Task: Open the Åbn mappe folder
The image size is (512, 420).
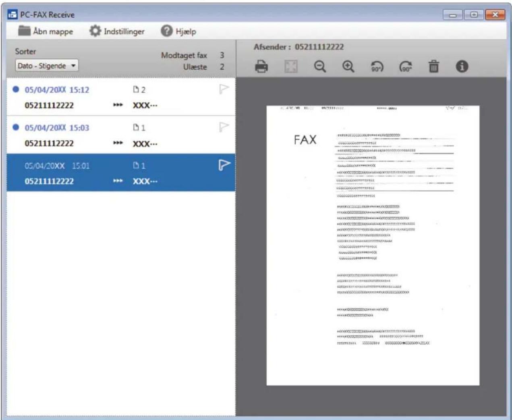Action: tap(46, 31)
